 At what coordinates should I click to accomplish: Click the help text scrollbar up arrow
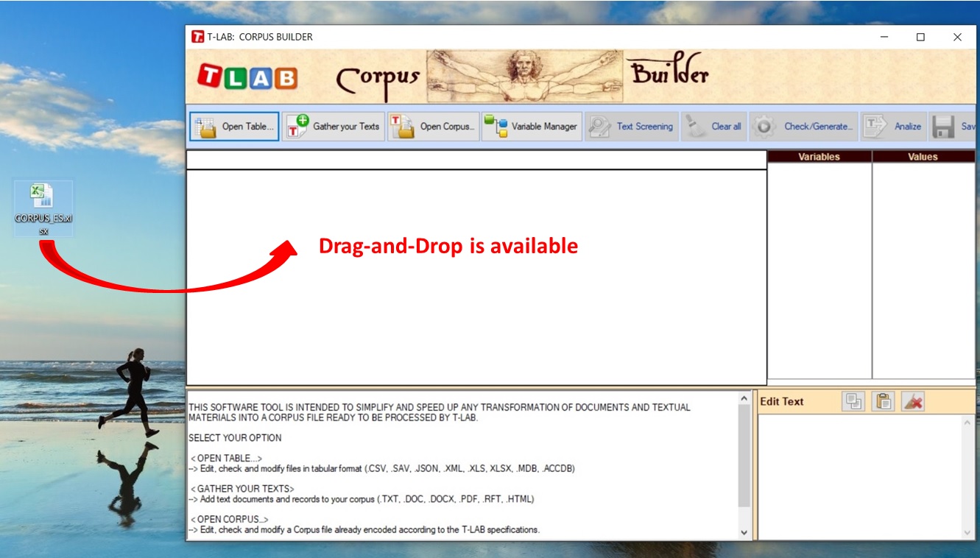744,398
